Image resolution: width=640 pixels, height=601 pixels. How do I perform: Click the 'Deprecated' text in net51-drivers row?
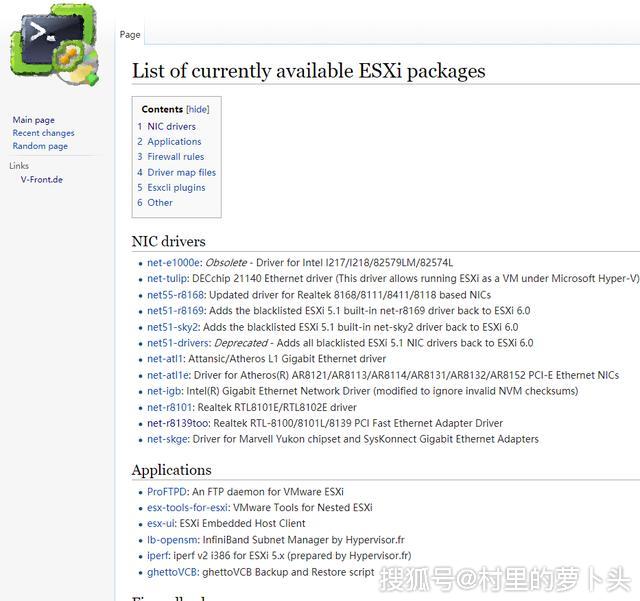pyautogui.click(x=241, y=343)
